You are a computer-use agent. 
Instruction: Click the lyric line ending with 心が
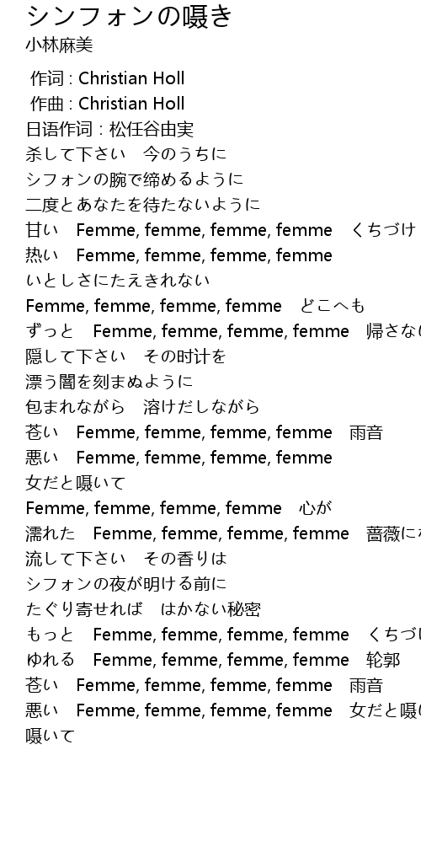coord(179,507)
